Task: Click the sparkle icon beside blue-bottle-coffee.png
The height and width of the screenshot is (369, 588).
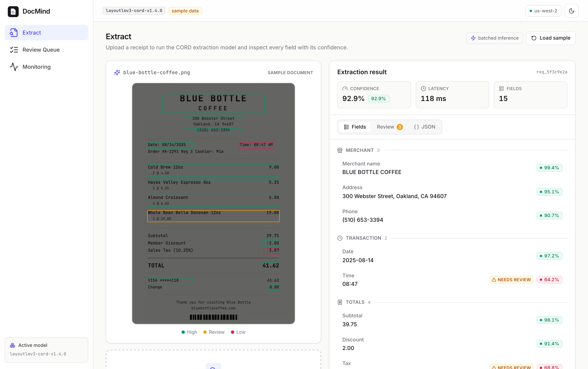Action: pyautogui.click(x=117, y=72)
